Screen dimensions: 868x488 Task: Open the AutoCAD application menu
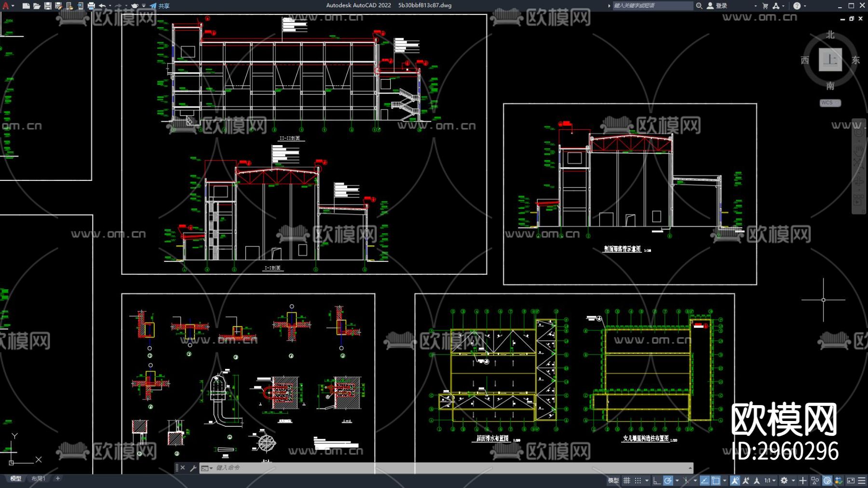[x=6, y=6]
